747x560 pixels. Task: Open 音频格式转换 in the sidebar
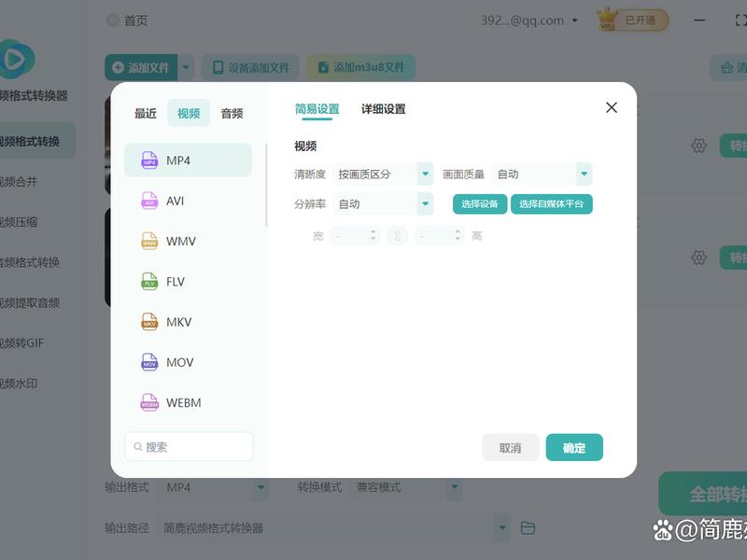[x=30, y=262]
